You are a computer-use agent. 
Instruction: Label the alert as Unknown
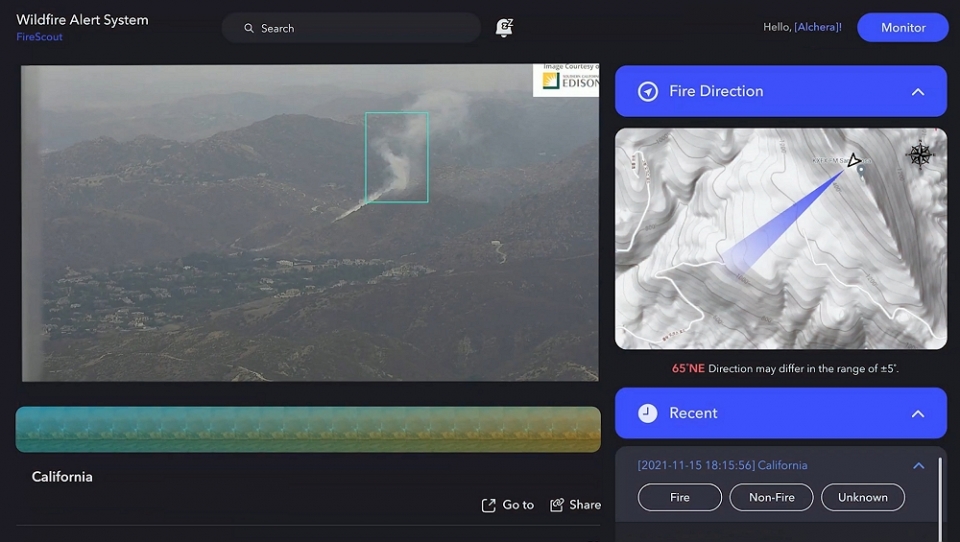tap(862, 497)
